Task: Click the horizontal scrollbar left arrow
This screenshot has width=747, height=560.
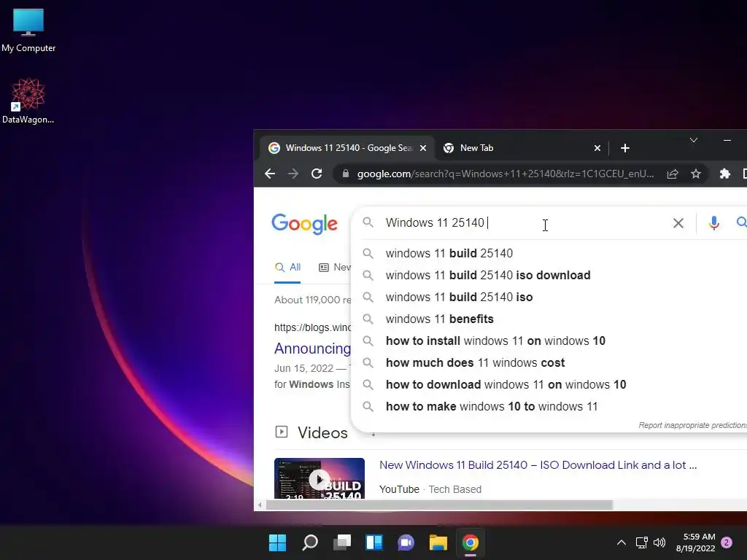Action: (x=260, y=505)
